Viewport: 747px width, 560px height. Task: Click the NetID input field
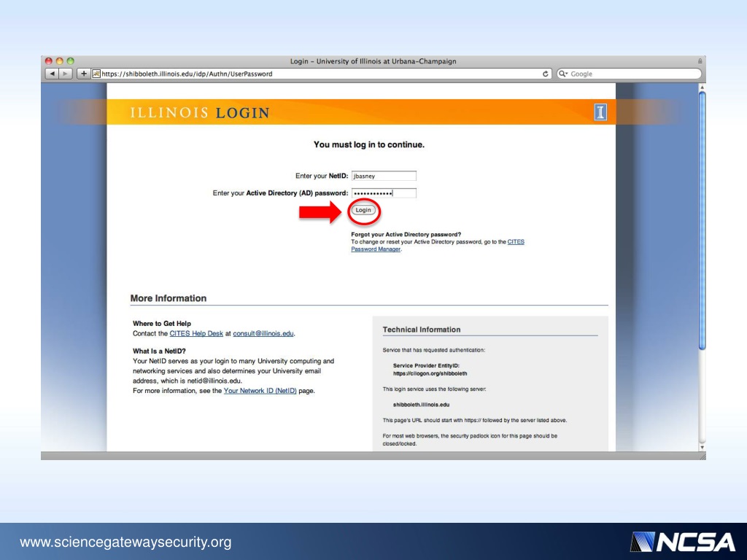tap(384, 176)
